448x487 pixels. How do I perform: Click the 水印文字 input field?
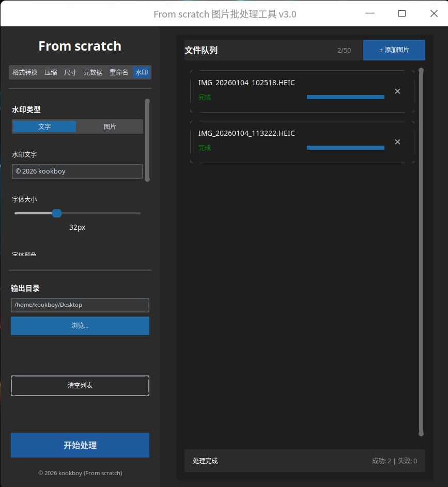[x=78, y=171]
